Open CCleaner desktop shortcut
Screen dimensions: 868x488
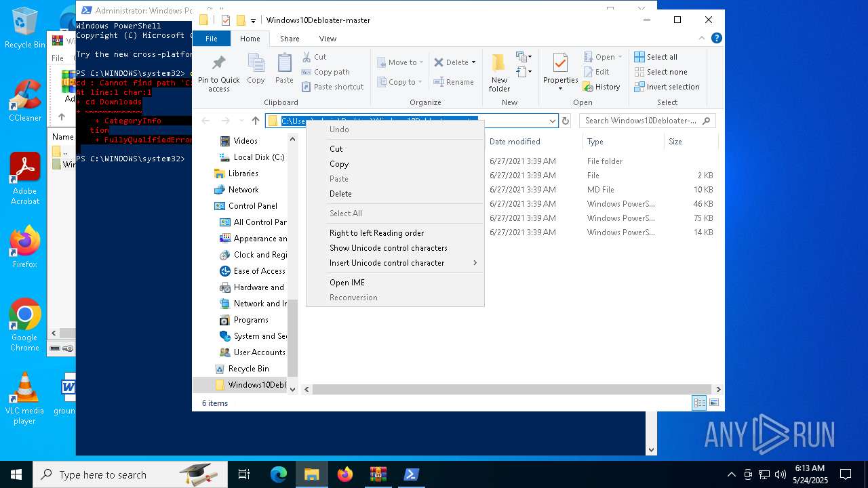click(25, 101)
